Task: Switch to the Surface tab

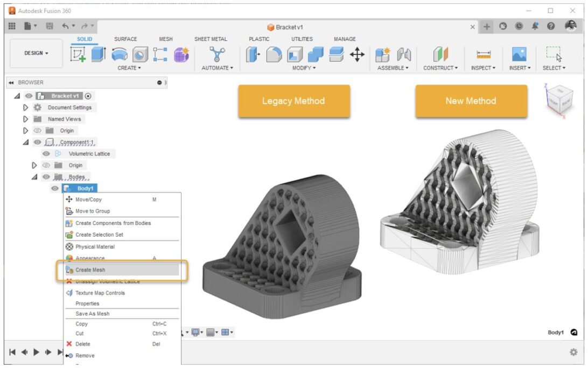Action: click(125, 39)
